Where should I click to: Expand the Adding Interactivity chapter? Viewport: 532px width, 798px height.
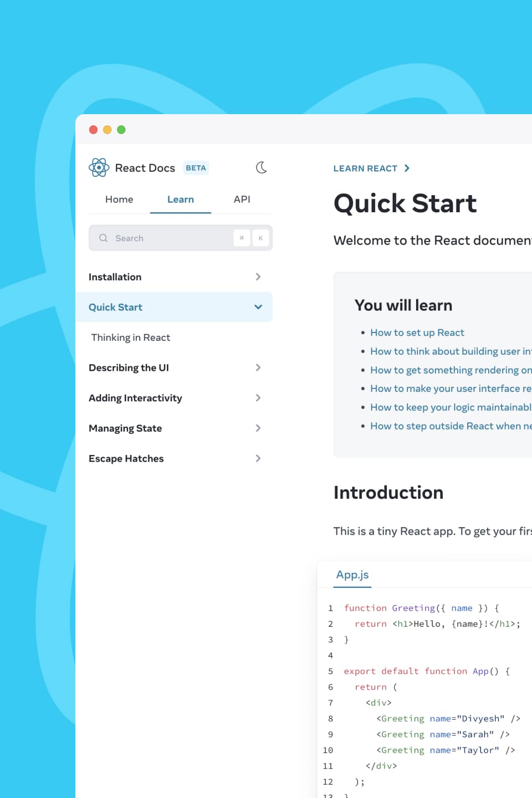257,398
